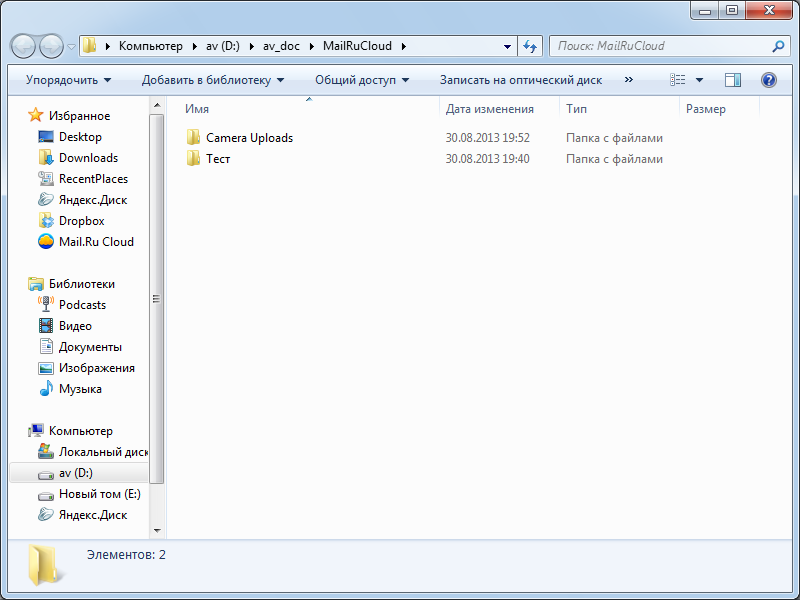Open Яндекс.Диск in favorites
800x600 pixels.
point(93,199)
